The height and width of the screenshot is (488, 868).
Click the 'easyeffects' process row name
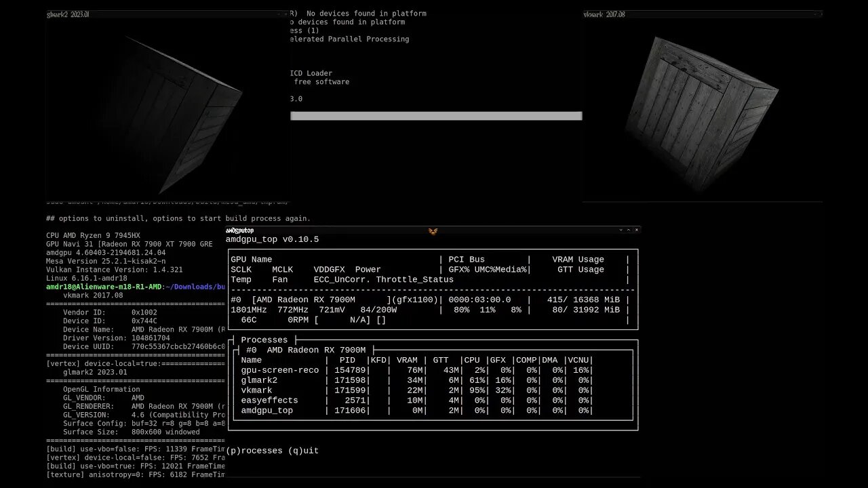click(x=270, y=401)
